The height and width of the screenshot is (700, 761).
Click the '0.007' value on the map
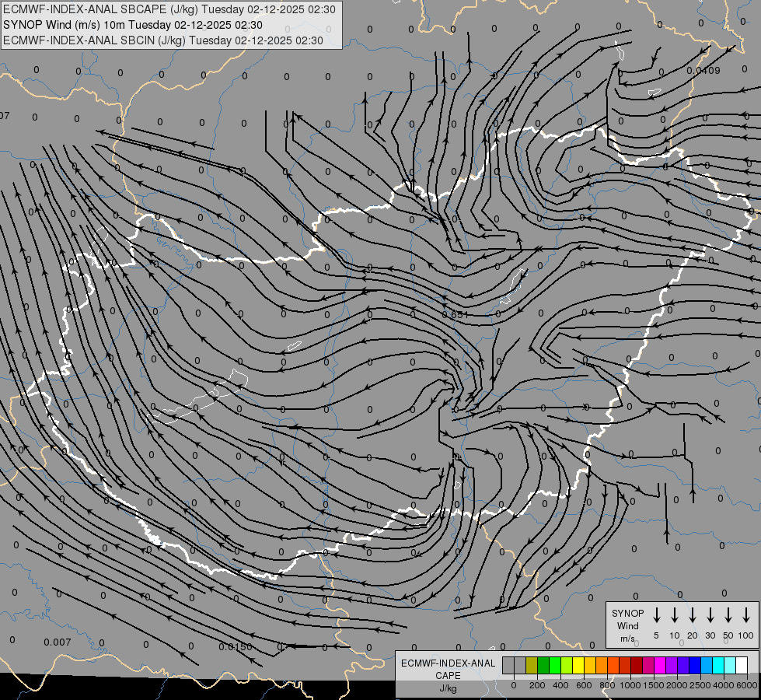58,642
